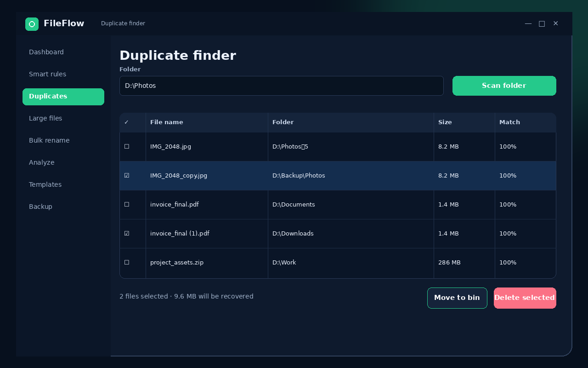The image size is (588, 368).
Task: Click the FileFlow green logo icon
Action: click(x=32, y=24)
